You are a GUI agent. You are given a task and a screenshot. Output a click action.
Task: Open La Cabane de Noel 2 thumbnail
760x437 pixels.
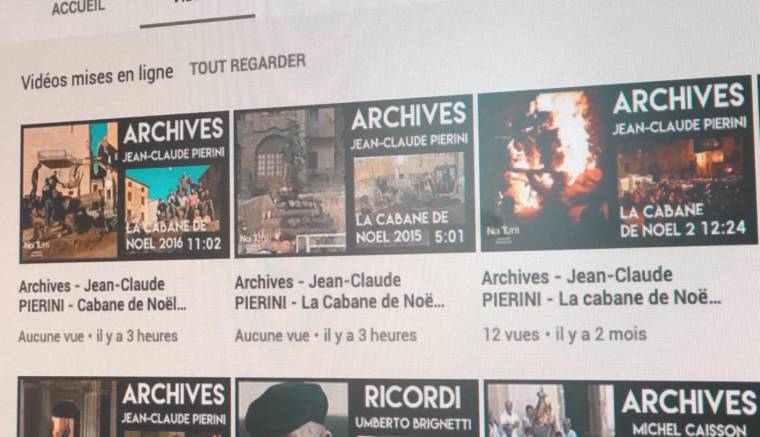point(618,164)
